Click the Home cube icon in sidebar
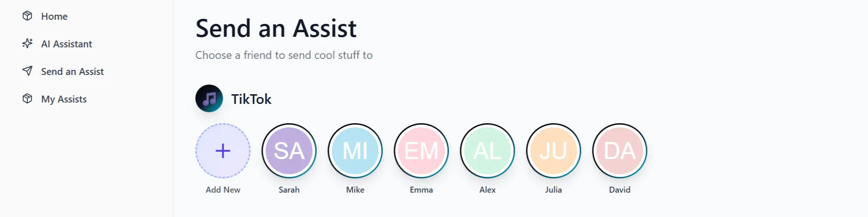The width and height of the screenshot is (868, 217). (x=28, y=16)
